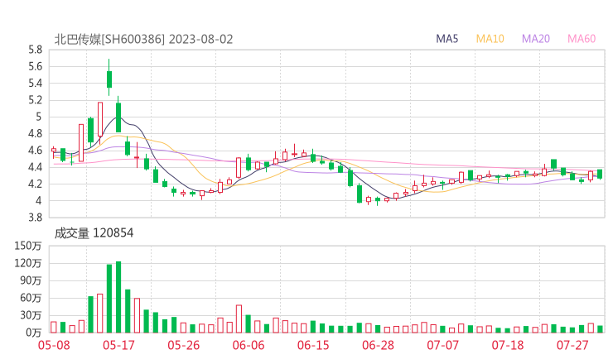Click the MA60 legend label
613x364 pixels.
click(582, 39)
